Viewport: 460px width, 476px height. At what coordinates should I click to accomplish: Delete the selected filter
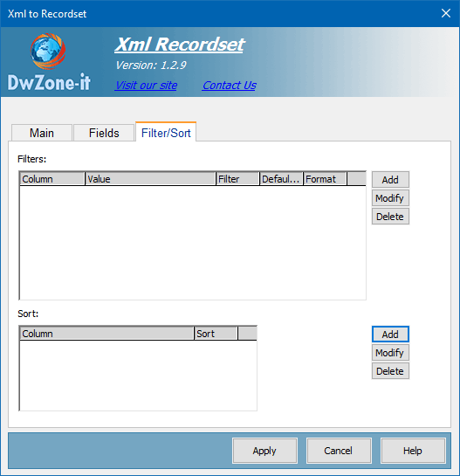[390, 217]
